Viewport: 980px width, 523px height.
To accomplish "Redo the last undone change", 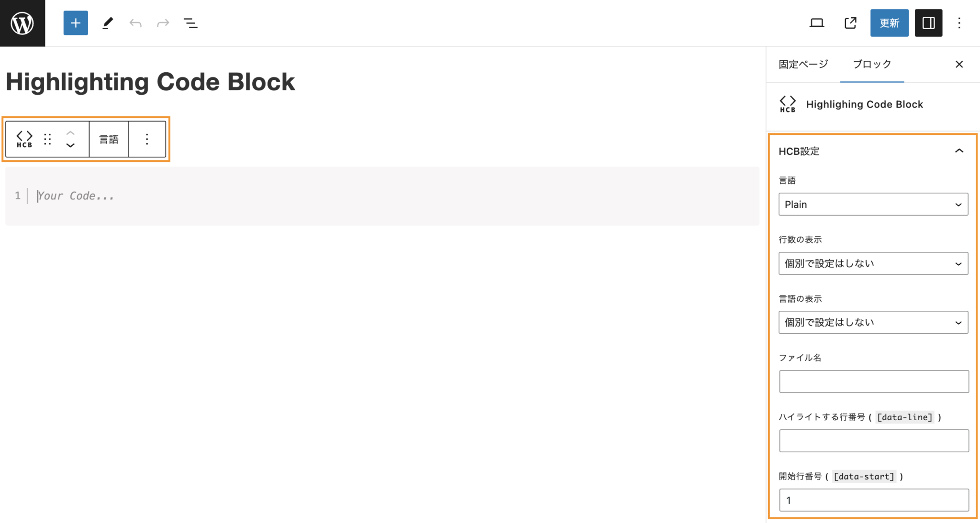I will point(163,22).
